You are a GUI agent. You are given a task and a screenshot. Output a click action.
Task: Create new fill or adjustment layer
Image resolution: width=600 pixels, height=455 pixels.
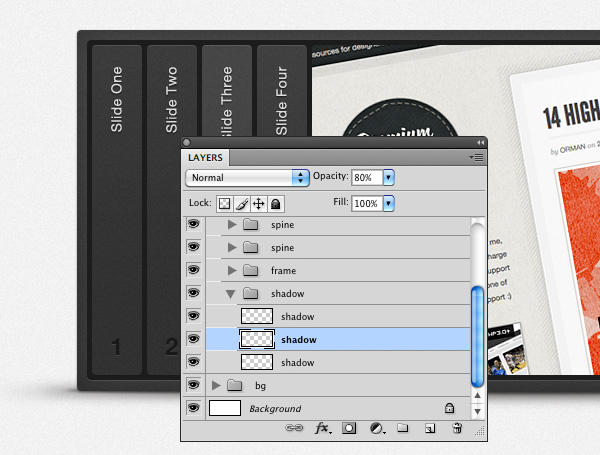click(x=377, y=428)
